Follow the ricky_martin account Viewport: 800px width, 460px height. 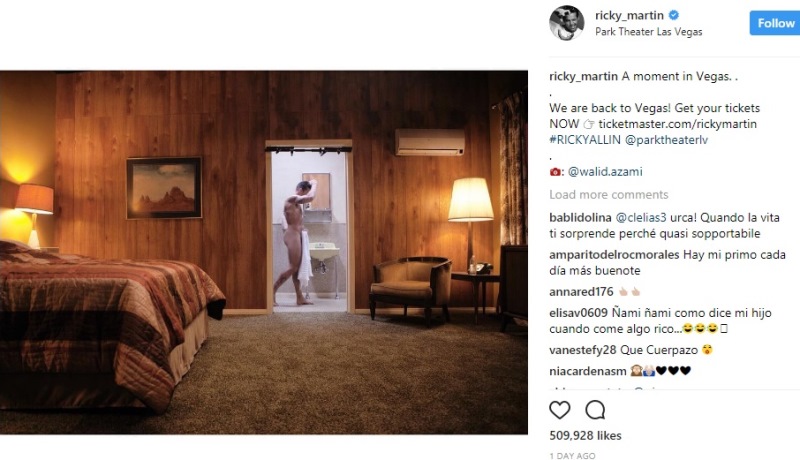point(774,23)
